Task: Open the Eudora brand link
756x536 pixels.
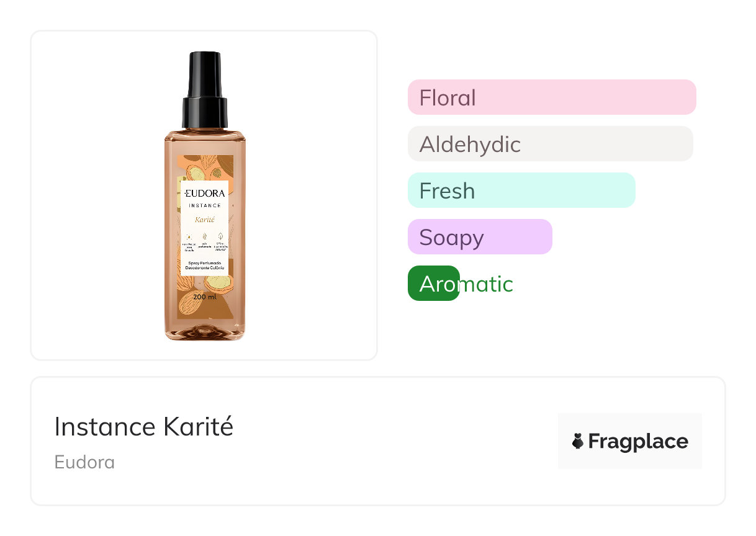Action: (84, 462)
